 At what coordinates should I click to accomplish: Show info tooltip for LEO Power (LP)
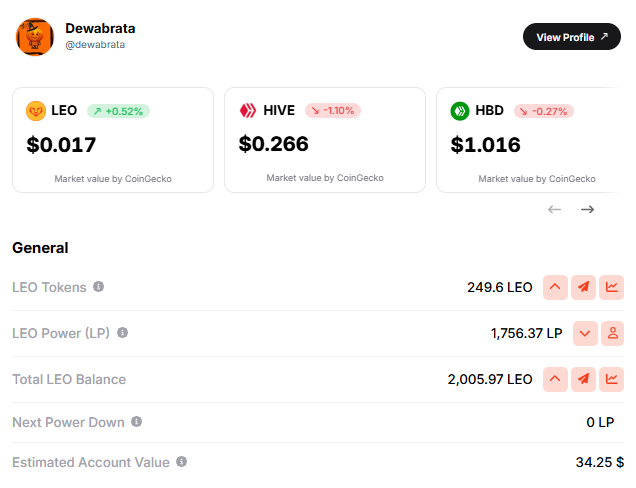pyautogui.click(x=122, y=333)
